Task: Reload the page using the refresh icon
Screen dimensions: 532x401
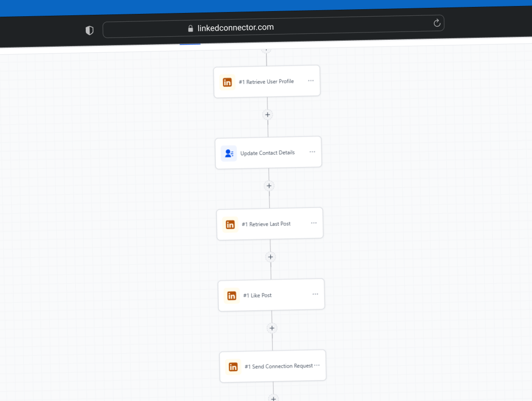Action: [x=436, y=23]
